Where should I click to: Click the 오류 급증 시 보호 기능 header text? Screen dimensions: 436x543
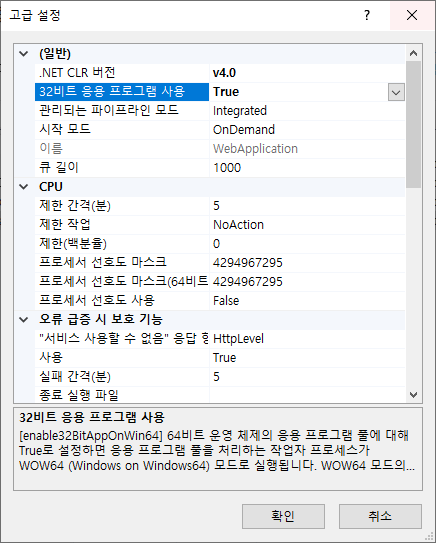coord(101,320)
